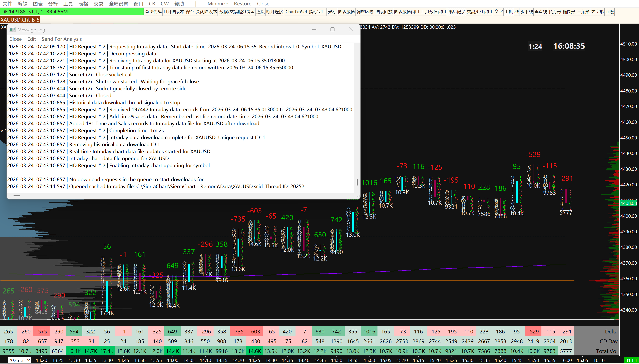Screen dimensions: 639x364
Task: Click Send For Analysis in Message Log
Action: [62, 39]
